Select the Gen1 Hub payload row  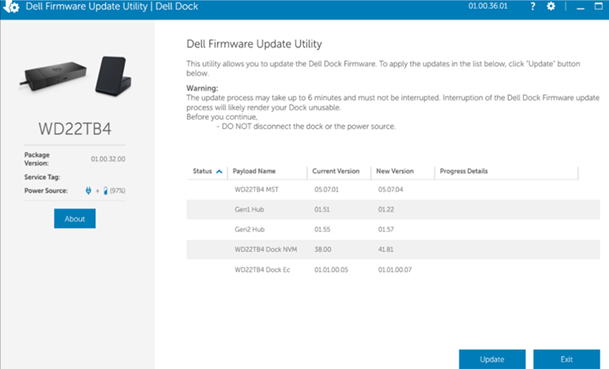coord(393,209)
